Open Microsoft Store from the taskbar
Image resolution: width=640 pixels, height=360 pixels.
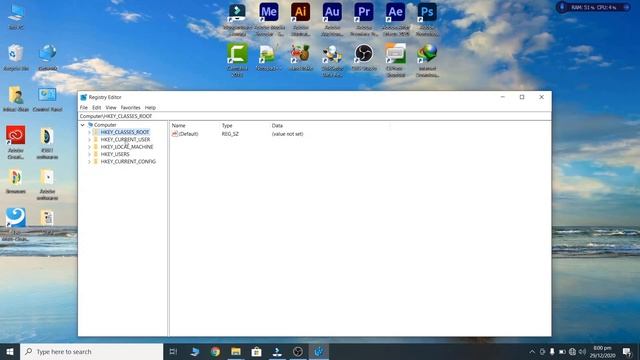coord(256,351)
